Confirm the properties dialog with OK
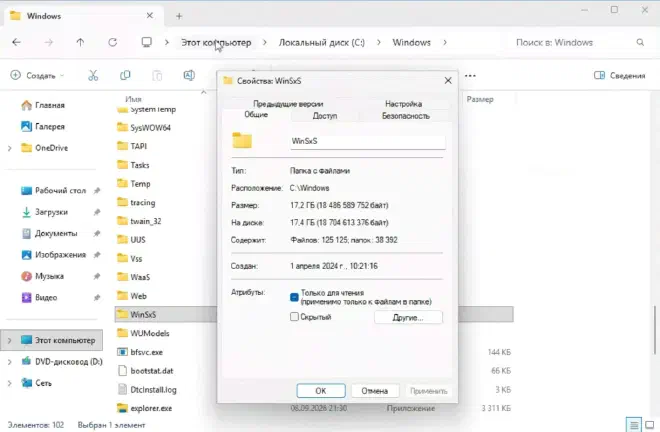 pyautogui.click(x=321, y=391)
